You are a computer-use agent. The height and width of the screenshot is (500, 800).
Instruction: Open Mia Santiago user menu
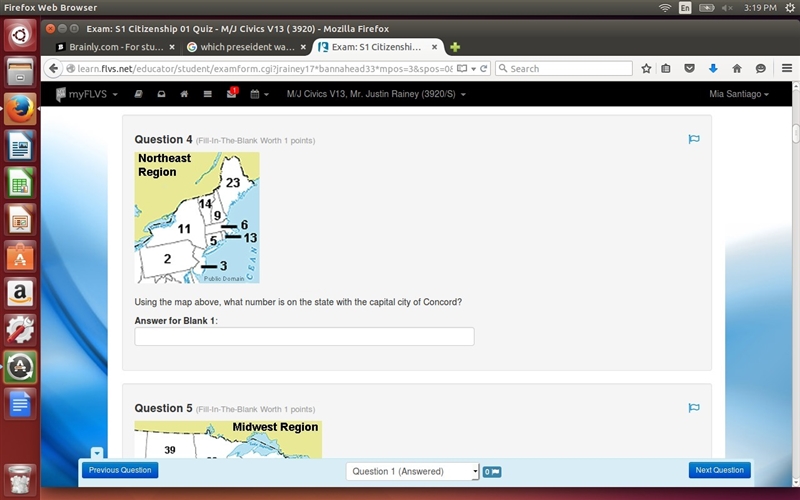tap(739, 94)
